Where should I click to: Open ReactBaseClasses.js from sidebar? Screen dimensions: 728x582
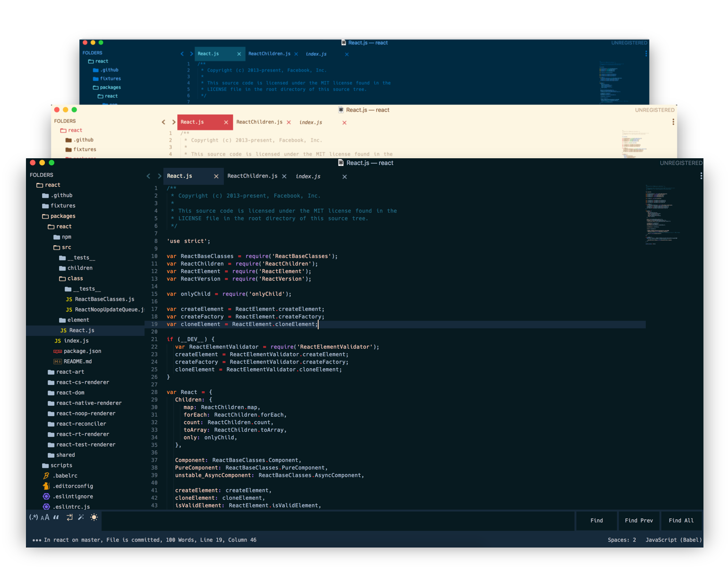click(100, 300)
